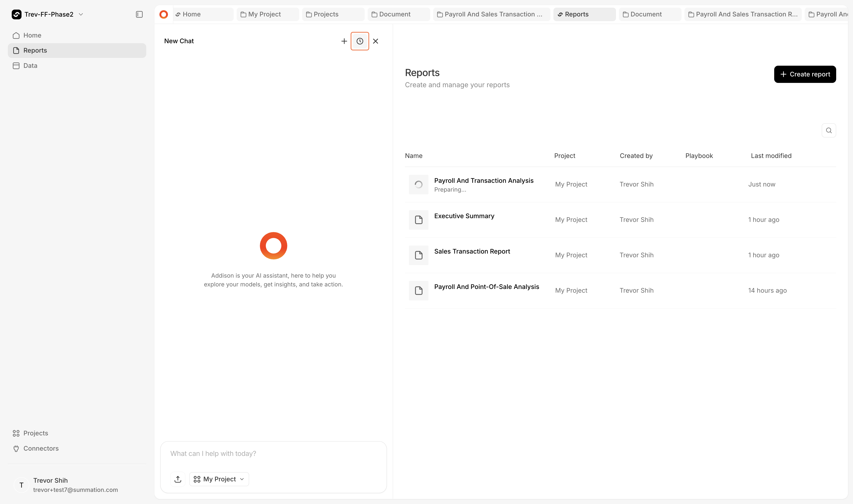Open the reports search icon
Screen dimensions: 853x504
pyautogui.click(x=829, y=130)
